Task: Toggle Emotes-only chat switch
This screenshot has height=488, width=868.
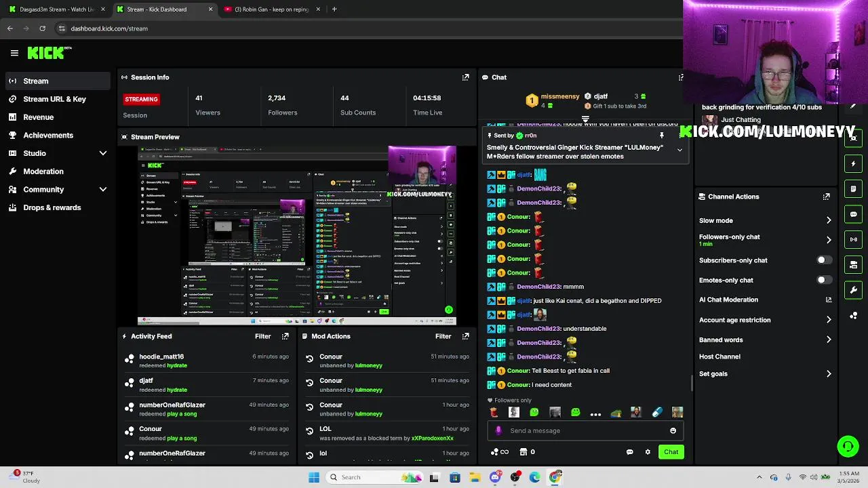Action: [x=823, y=280]
